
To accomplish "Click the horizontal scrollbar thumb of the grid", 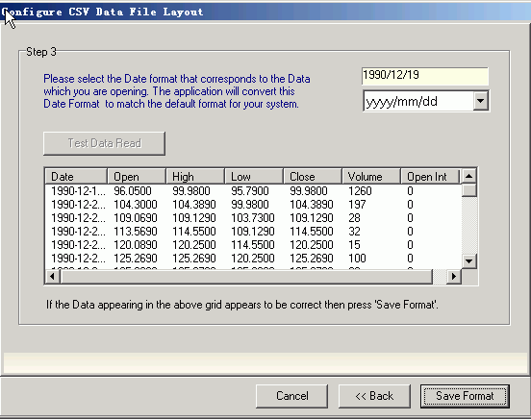I will (x=246, y=277).
